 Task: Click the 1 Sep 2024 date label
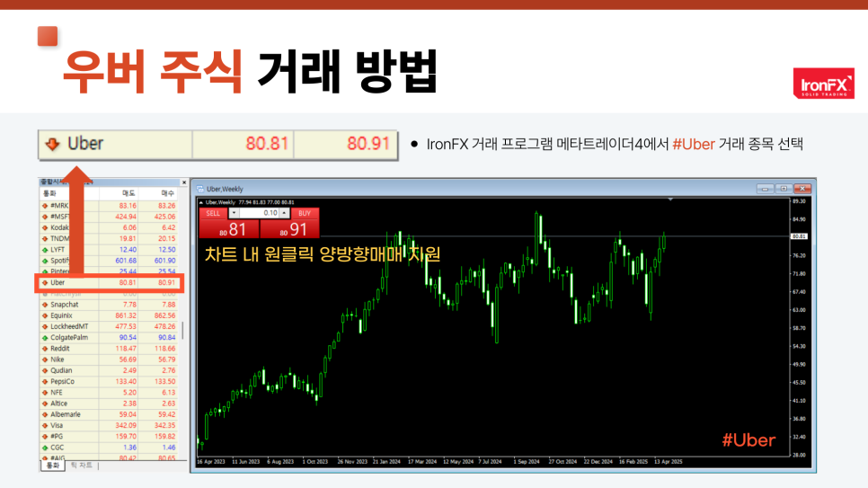point(526,461)
